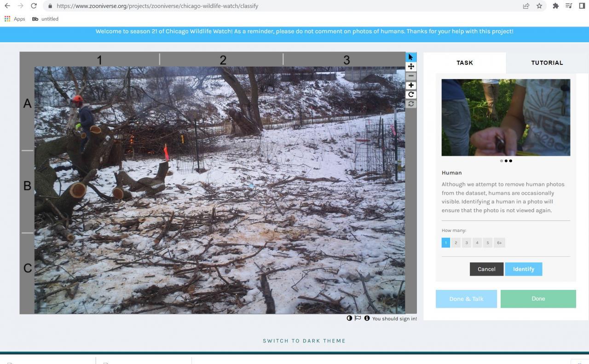Zoom out of the wildlife photo
Image resolution: width=589 pixels, height=364 pixels.
[x=411, y=76]
